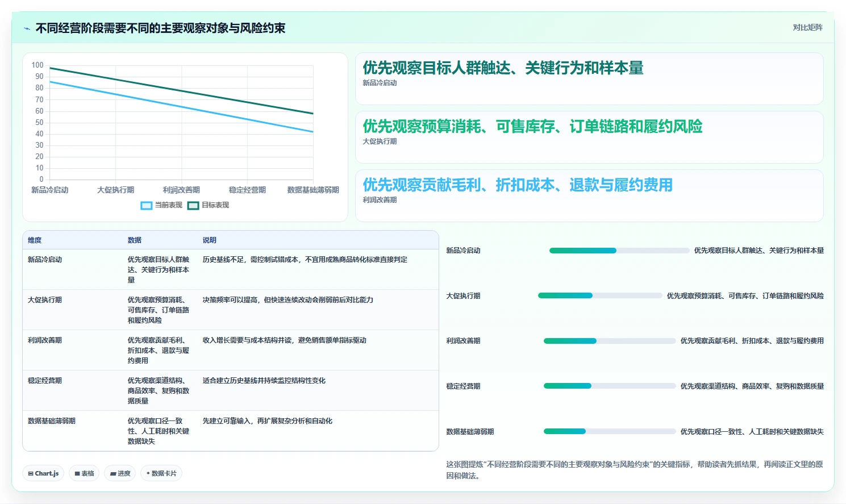Toggle the 目标表现 legend swatch
846x504 pixels.
pyautogui.click(x=193, y=205)
